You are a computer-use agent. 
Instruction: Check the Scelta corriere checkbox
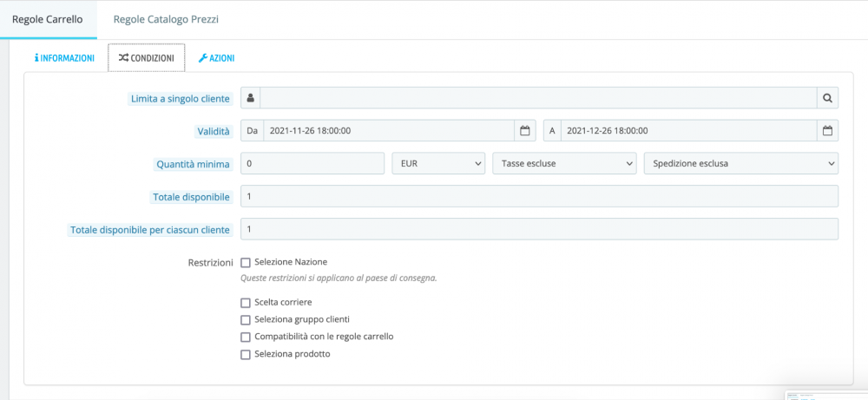246,303
